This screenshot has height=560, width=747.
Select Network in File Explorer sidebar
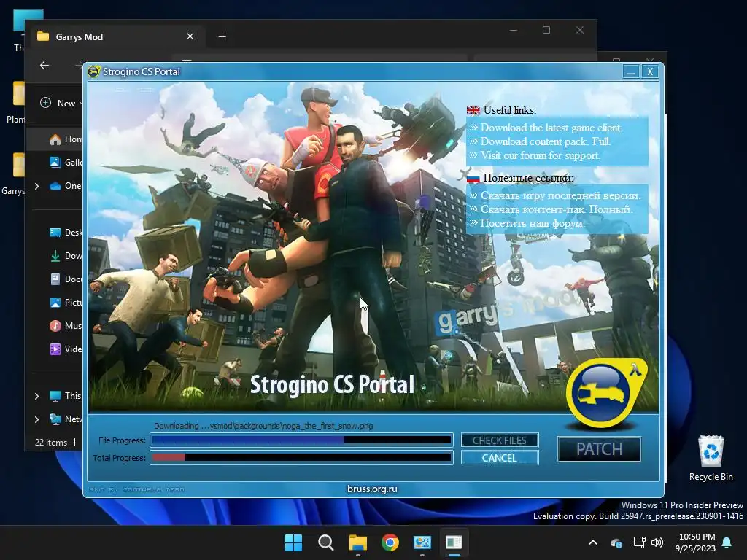click(65, 419)
